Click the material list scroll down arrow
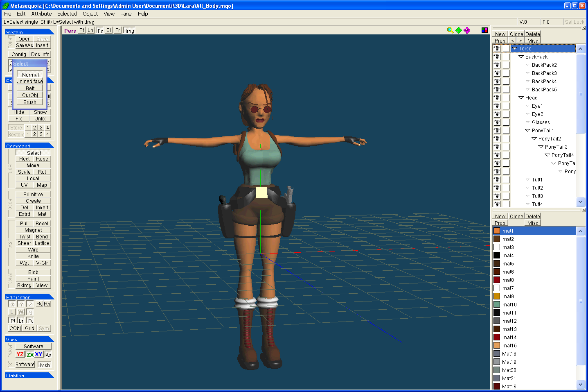Screen dimensions: 588x392 580,384
